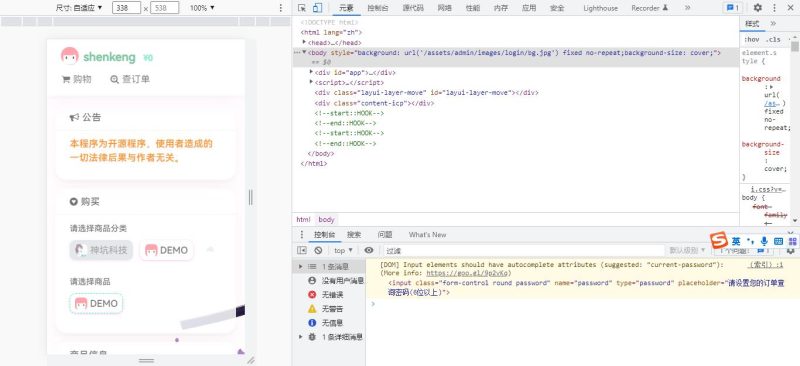Click the body breadcrumb item
The height and width of the screenshot is (366, 800).
coord(327,219)
